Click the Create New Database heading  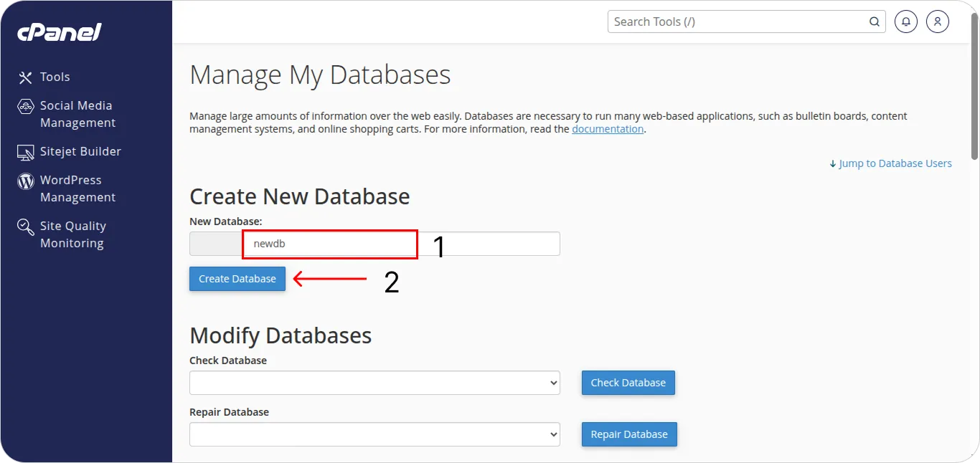tap(300, 196)
